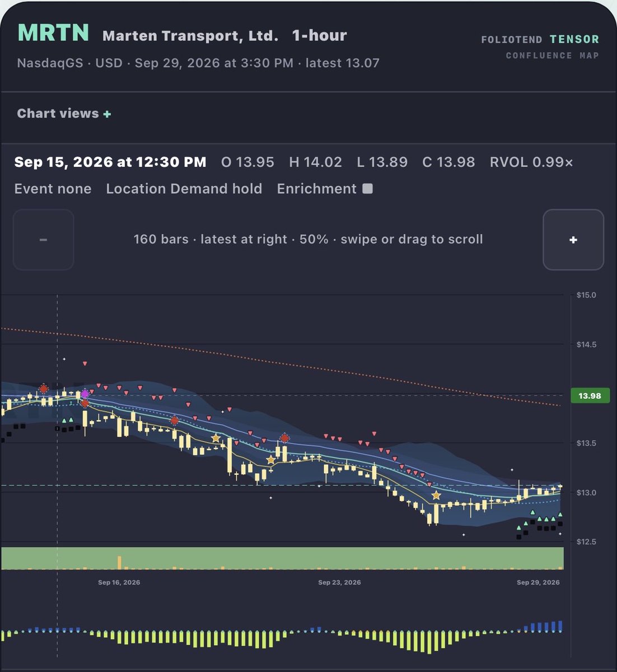Tap the RVOL 0.99× value
Screen dimensions: 617x672
pos(531,162)
